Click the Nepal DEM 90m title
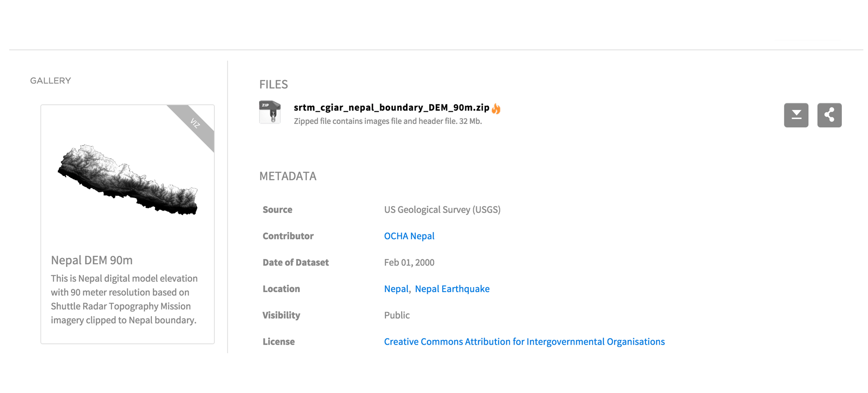The image size is (868, 393). tap(92, 260)
